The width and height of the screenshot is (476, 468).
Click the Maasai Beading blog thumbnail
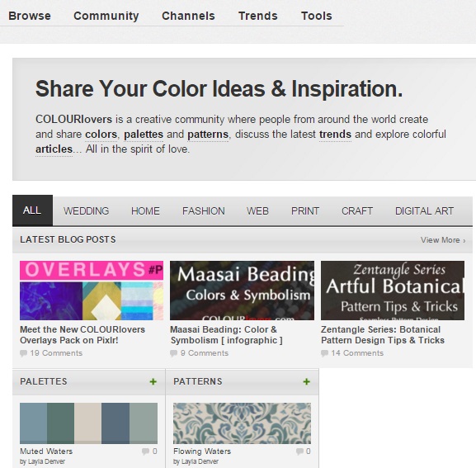click(242, 291)
